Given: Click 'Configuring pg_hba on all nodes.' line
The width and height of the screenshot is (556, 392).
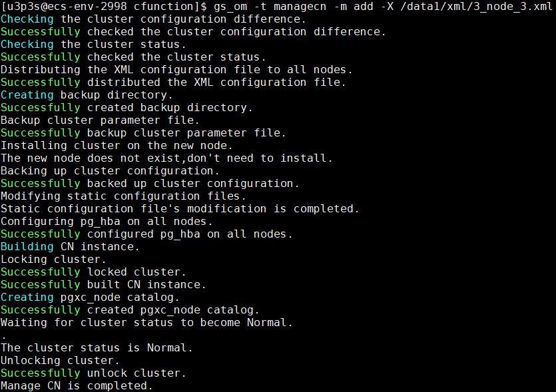Looking at the screenshot, I should coord(107,222).
